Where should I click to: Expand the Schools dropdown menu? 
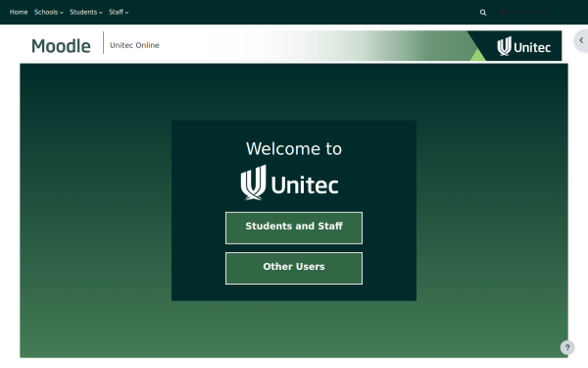point(49,12)
